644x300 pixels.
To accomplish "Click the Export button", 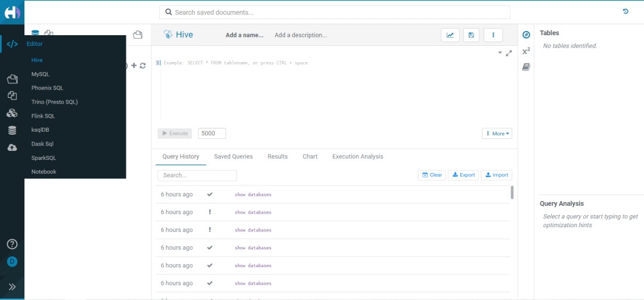I will pos(463,175).
